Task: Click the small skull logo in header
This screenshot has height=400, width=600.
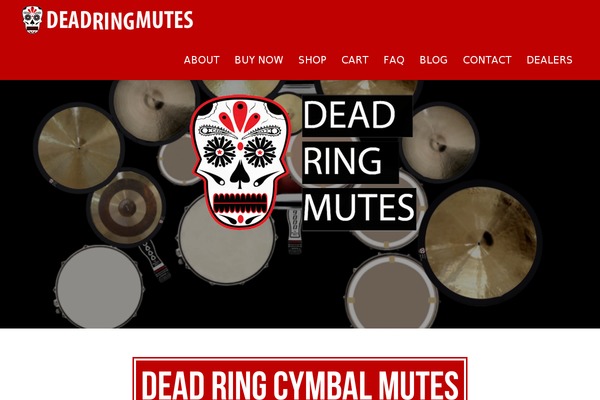Action: 32,20
